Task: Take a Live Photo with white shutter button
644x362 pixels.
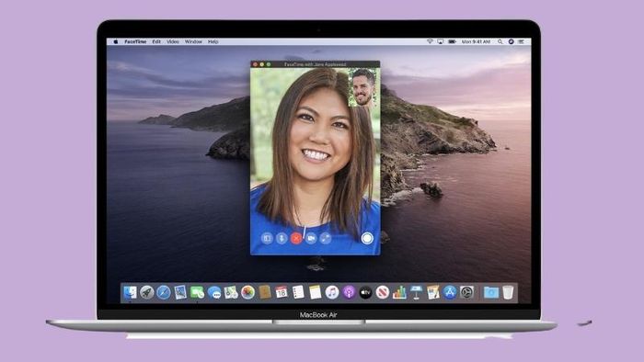Action: point(367,238)
